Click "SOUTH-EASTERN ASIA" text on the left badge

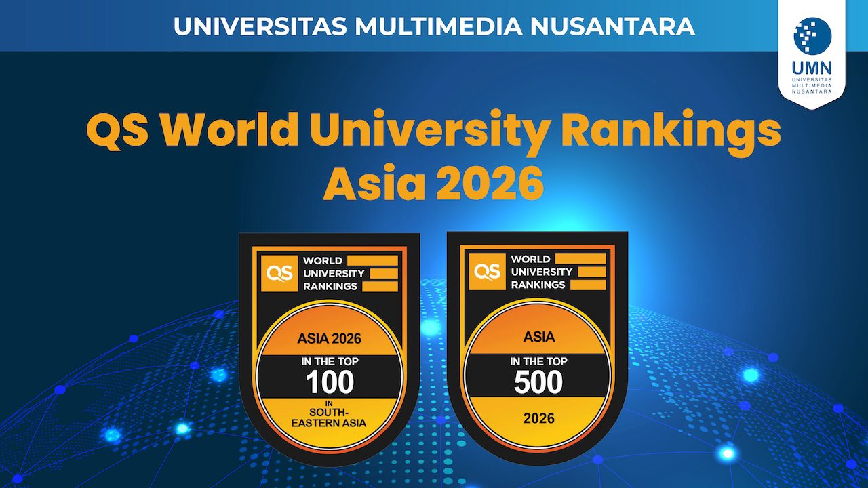click(330, 417)
